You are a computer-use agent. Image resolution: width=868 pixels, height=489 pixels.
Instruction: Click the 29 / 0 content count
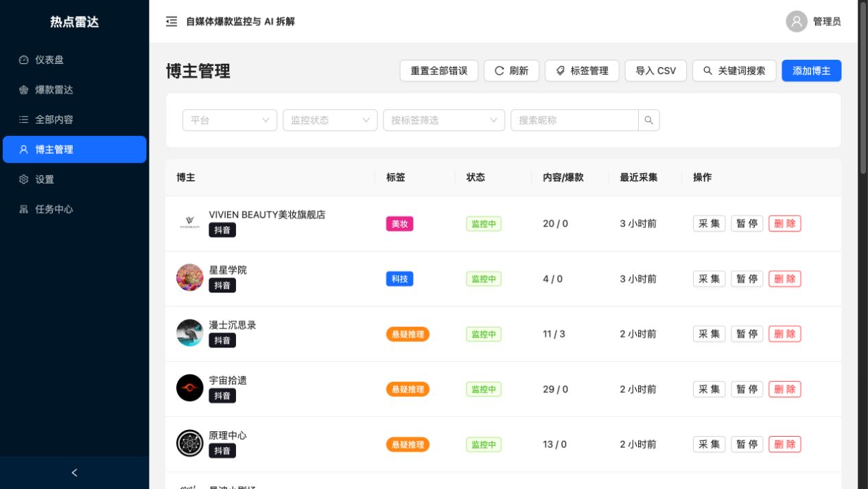556,389
